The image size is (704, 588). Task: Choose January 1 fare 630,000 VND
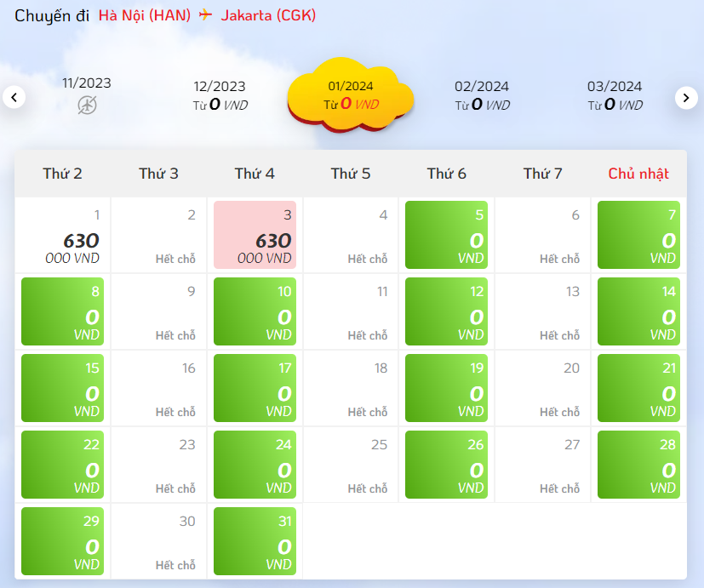(62, 235)
